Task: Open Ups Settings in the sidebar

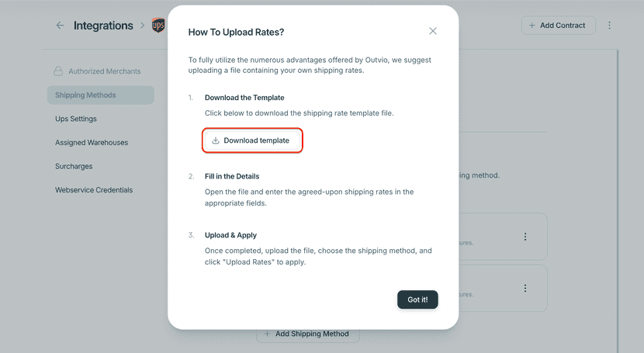Action: (76, 119)
